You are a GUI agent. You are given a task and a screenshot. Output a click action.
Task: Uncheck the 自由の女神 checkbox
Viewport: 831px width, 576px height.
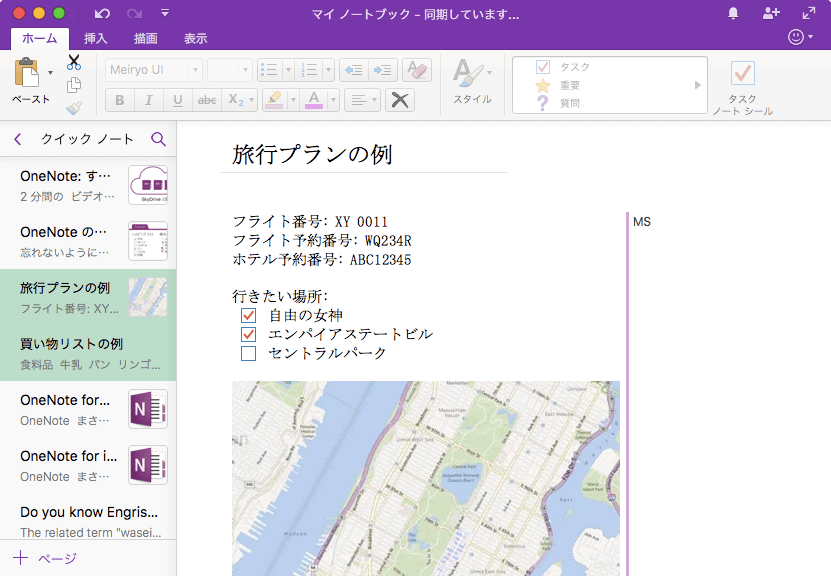click(249, 316)
